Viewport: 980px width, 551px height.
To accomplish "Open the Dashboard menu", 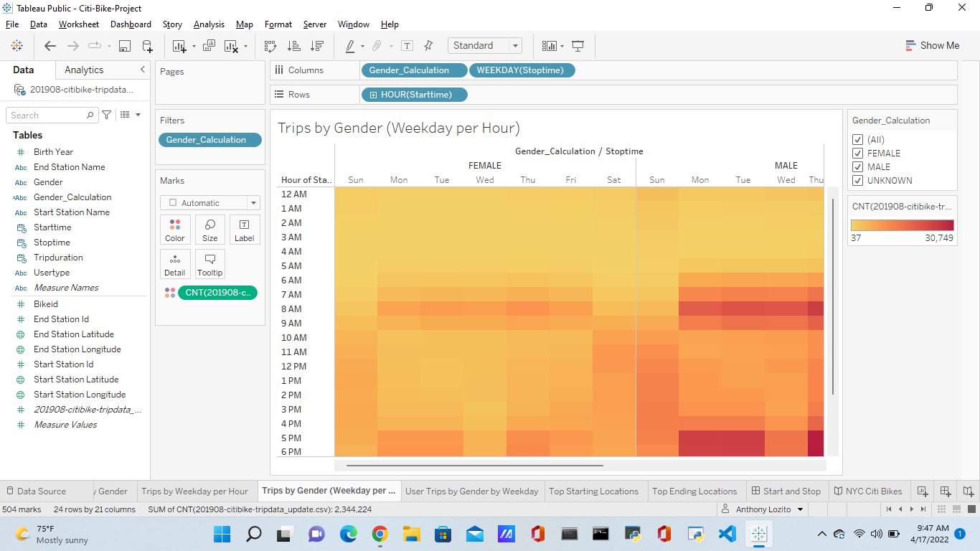I will tap(131, 24).
